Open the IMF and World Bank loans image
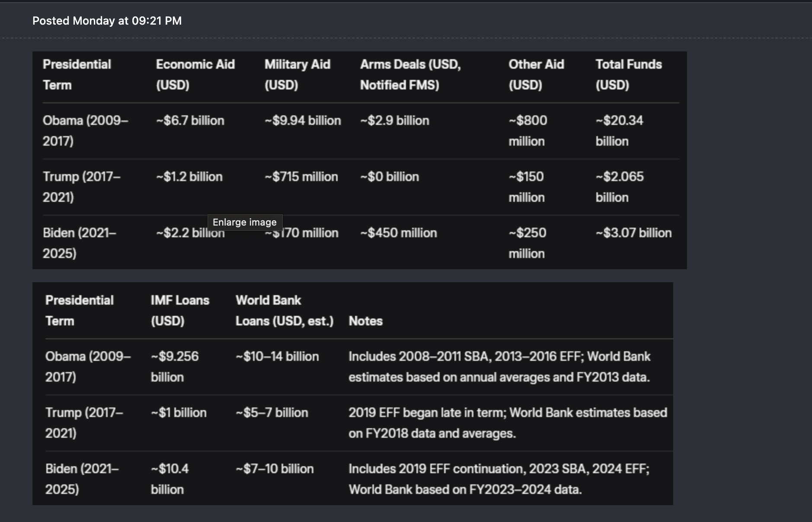The width and height of the screenshot is (812, 522). point(352,394)
